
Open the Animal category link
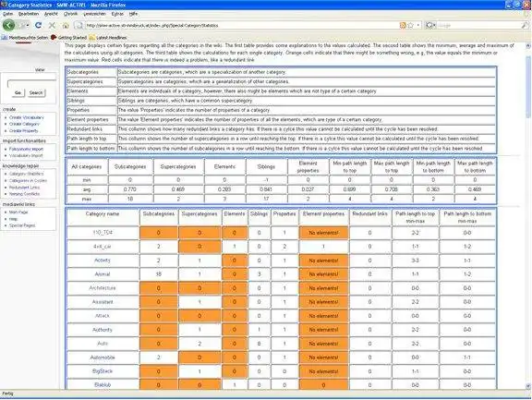[x=103, y=274]
